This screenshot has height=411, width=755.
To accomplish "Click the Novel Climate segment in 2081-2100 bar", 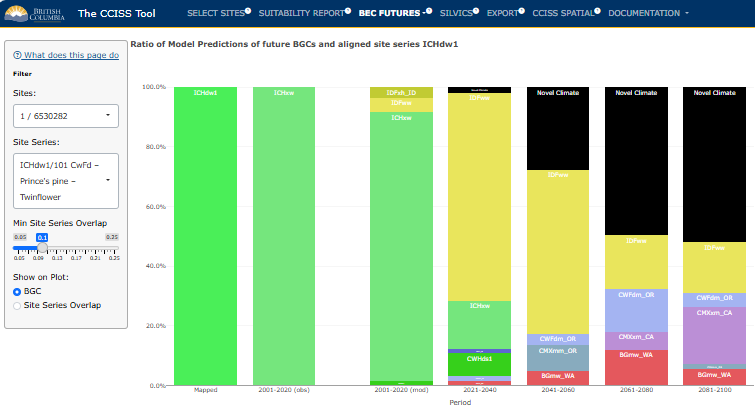I will 714,164.
